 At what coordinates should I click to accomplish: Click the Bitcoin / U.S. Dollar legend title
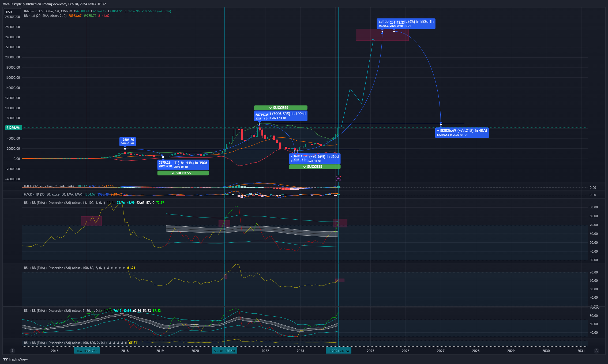(x=48, y=11)
